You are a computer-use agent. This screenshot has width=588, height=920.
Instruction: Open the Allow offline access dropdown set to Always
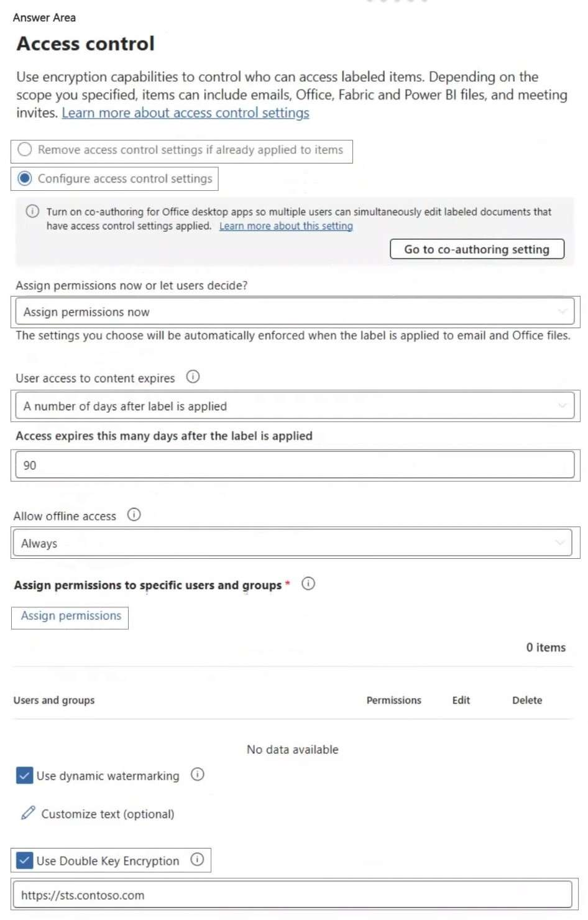[292, 543]
